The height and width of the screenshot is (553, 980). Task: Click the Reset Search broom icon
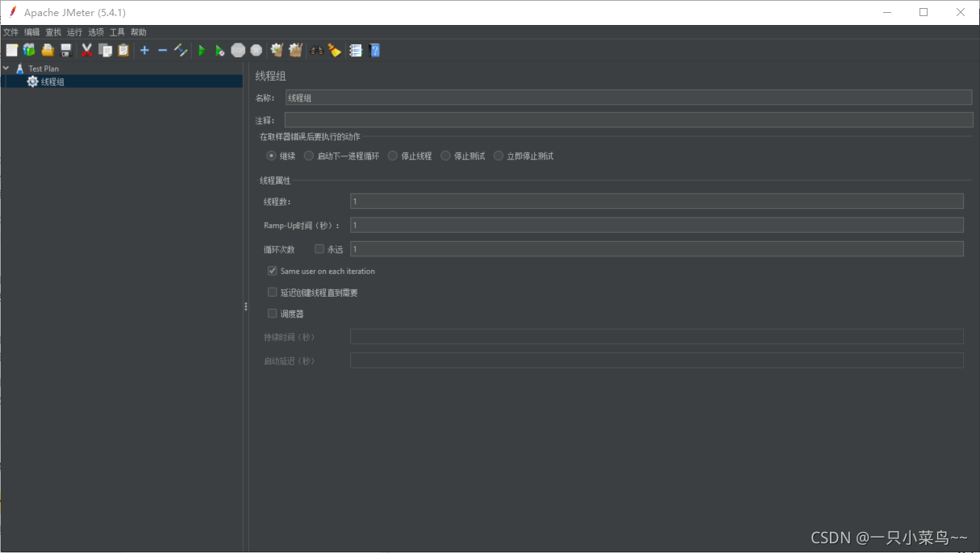pos(335,50)
